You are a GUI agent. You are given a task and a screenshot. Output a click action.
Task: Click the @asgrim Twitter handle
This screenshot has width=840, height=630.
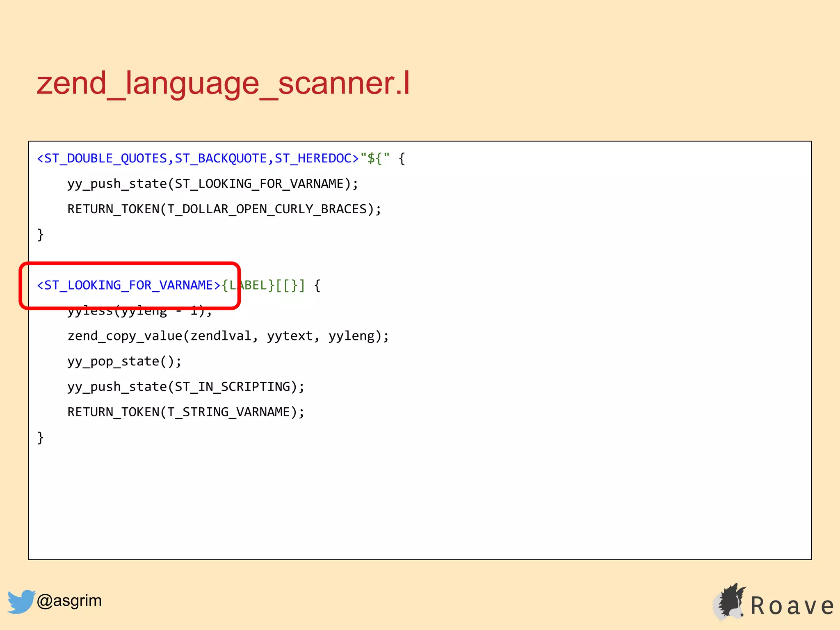click(x=69, y=600)
